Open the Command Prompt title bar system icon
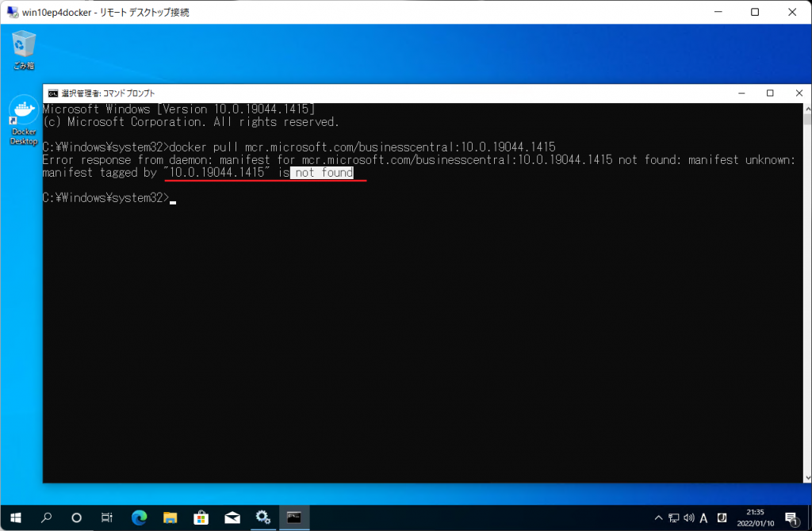812x531 pixels. [53, 94]
